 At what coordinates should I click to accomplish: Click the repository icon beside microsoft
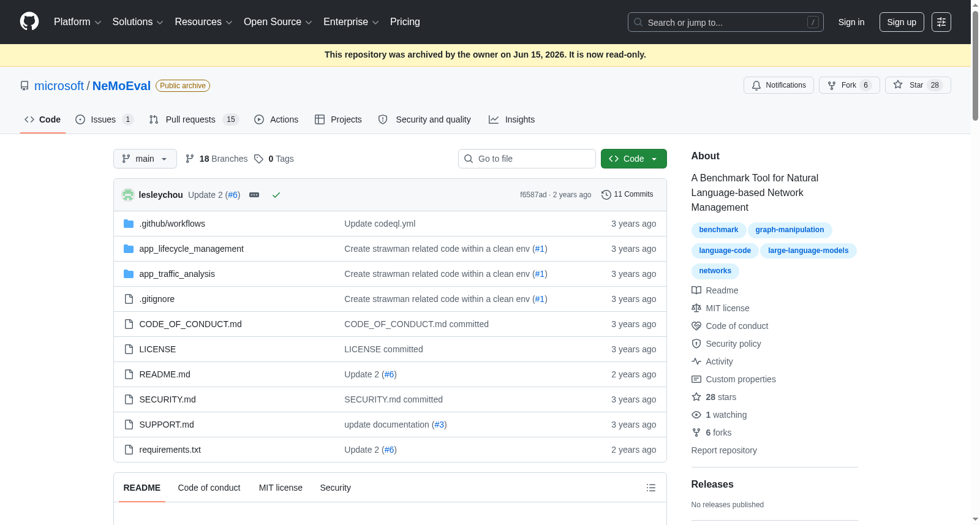tap(24, 86)
